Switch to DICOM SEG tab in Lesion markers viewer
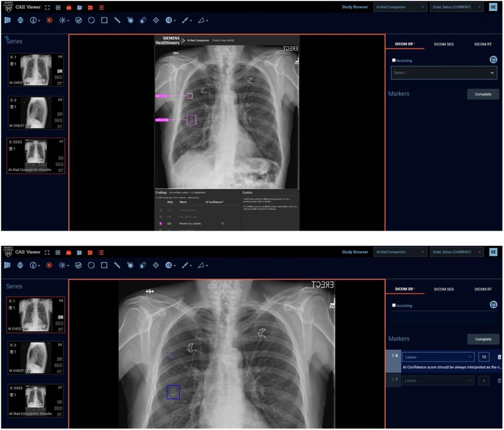Viewport: 504px width, 430px height. [444, 289]
